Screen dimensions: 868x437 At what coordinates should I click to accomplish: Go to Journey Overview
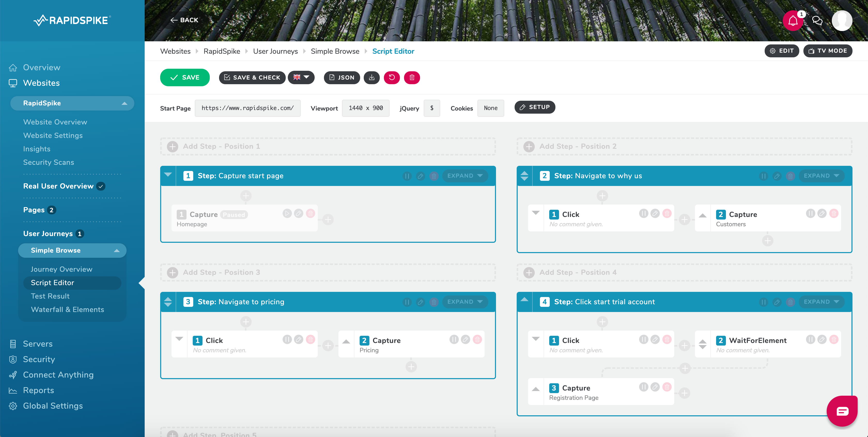[x=61, y=269]
